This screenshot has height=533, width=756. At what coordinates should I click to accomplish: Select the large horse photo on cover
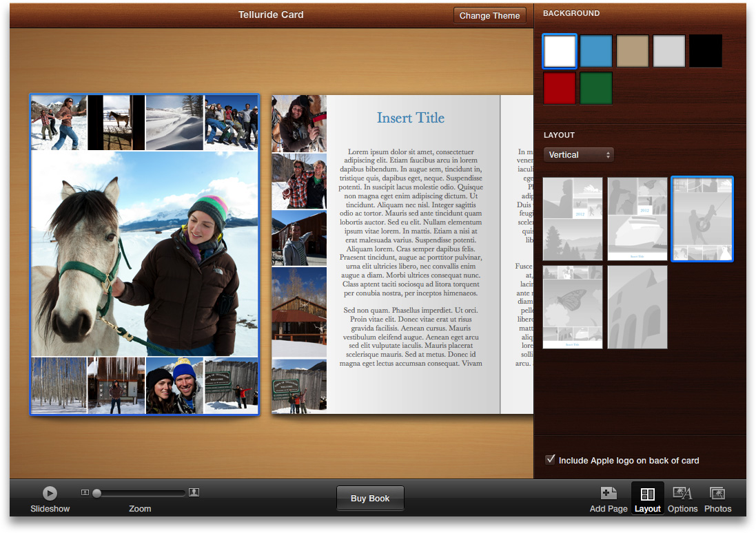pos(144,253)
